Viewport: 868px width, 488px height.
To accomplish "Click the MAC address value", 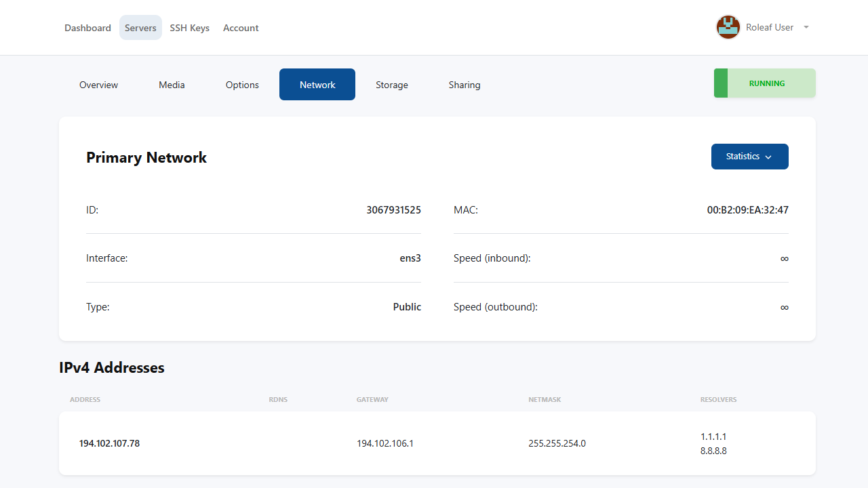I will [747, 210].
